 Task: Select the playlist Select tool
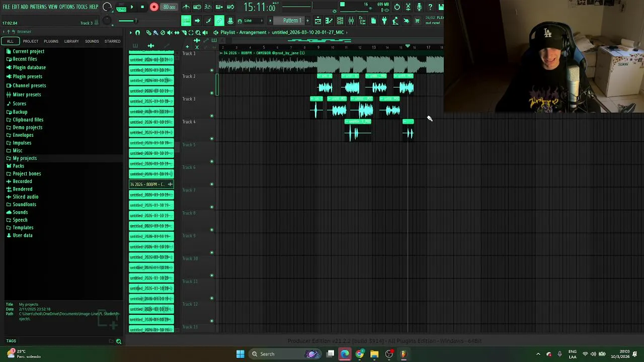[191, 32]
